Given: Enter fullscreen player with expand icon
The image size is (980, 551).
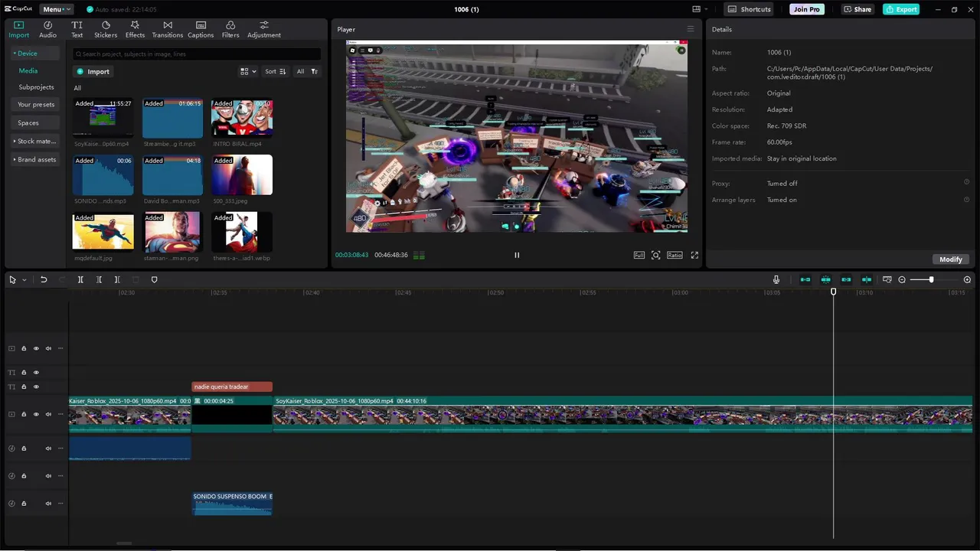Looking at the screenshot, I should pyautogui.click(x=694, y=255).
